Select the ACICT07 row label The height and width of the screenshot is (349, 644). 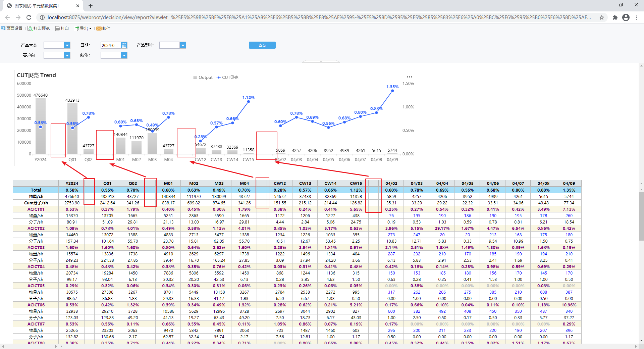[36, 324]
